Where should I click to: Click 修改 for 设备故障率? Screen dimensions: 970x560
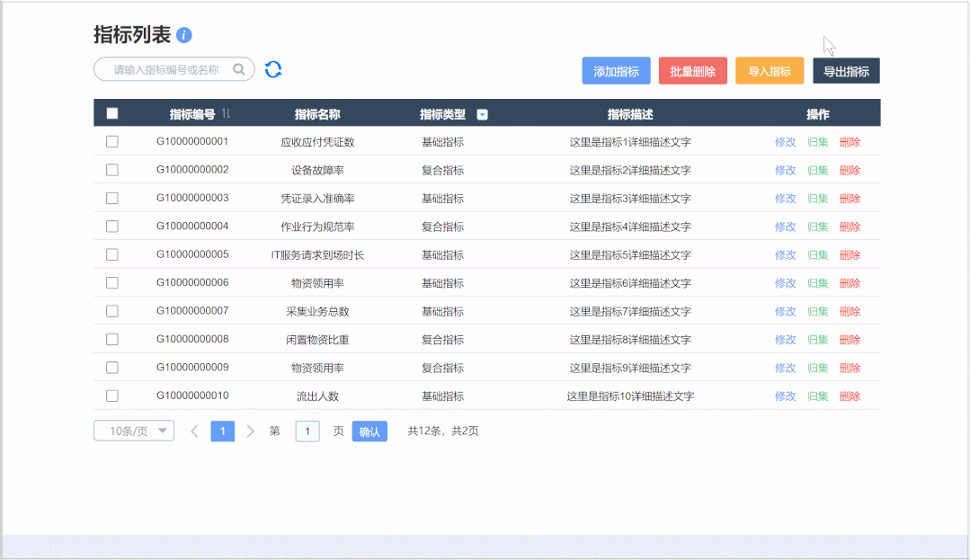pyautogui.click(x=785, y=170)
